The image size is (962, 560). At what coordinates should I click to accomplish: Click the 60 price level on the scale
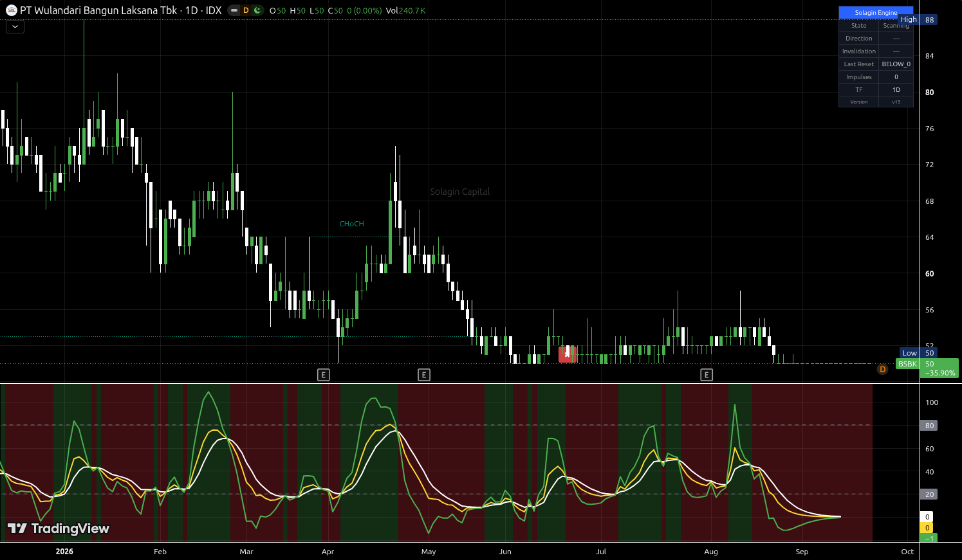(929, 274)
